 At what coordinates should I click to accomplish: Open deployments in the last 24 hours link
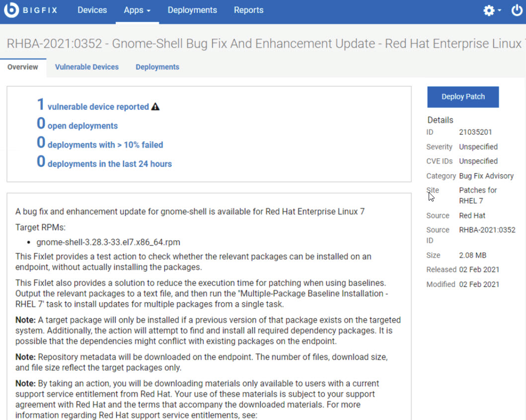(x=104, y=162)
